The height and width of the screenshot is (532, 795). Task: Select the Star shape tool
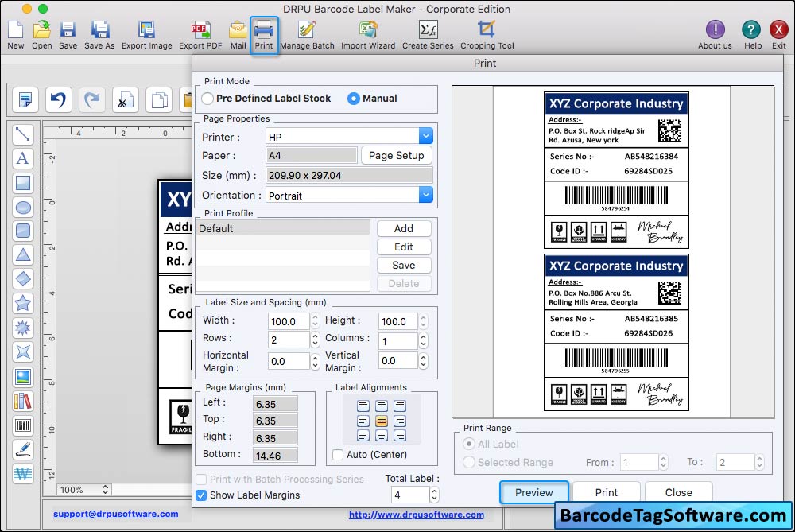(x=23, y=303)
